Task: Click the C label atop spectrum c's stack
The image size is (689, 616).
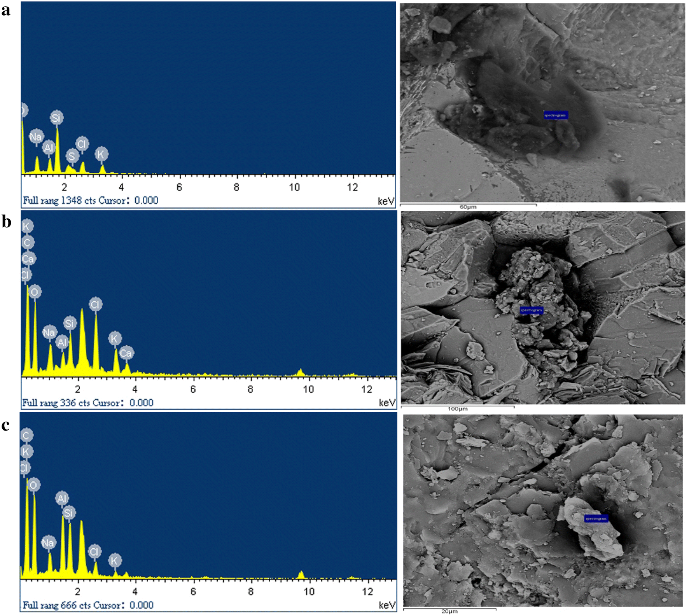Action: point(26,435)
